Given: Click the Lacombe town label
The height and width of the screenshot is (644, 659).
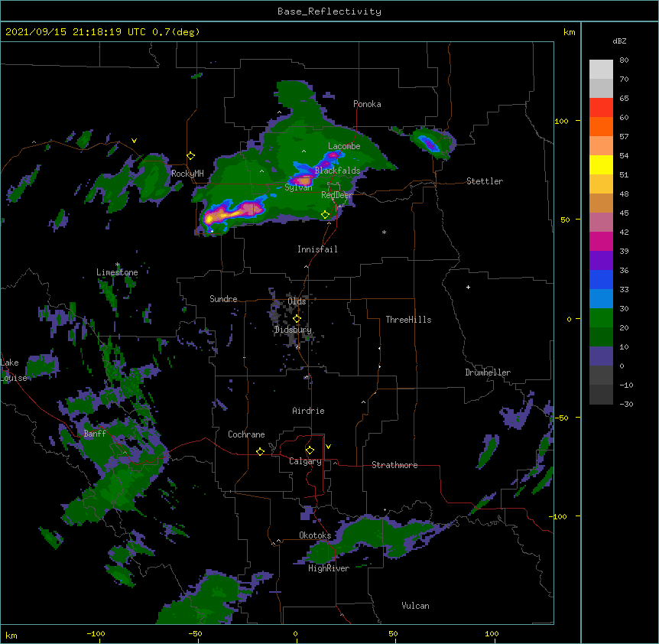Looking at the screenshot, I should 344,146.
